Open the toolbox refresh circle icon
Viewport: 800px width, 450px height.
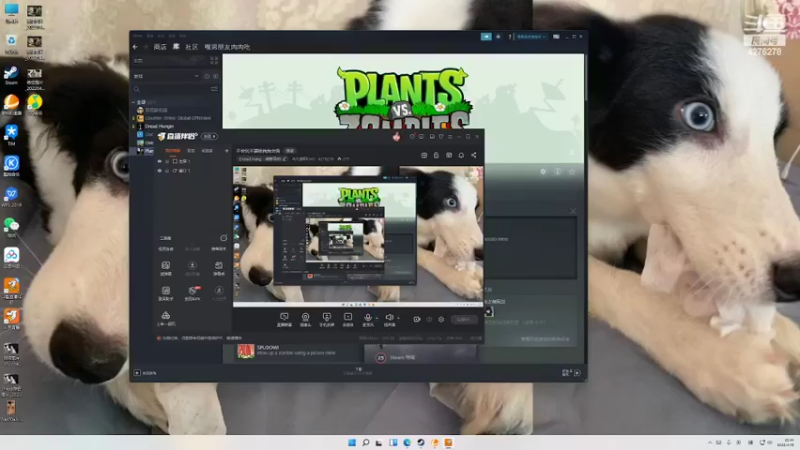pos(223,238)
